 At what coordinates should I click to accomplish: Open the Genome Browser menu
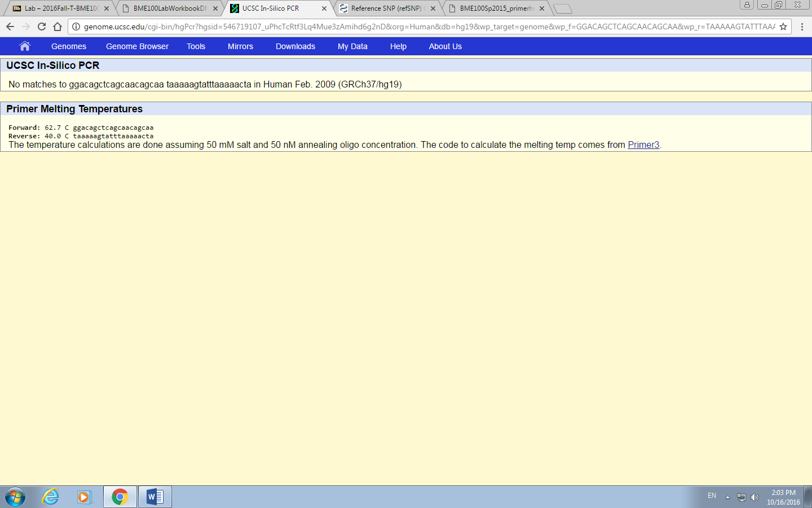point(137,46)
